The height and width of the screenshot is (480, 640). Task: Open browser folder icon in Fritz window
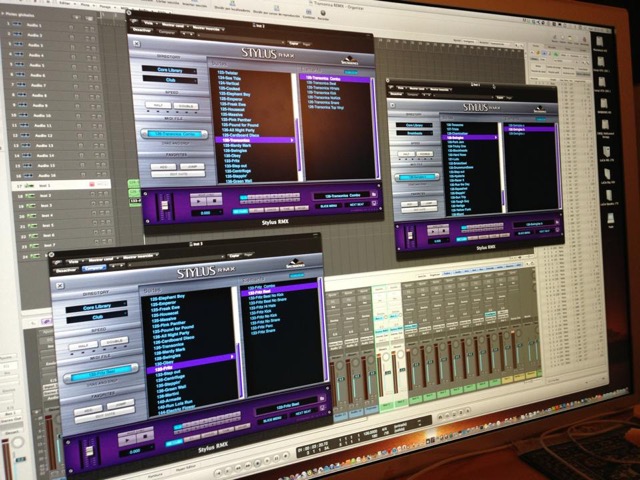[x=322, y=398]
